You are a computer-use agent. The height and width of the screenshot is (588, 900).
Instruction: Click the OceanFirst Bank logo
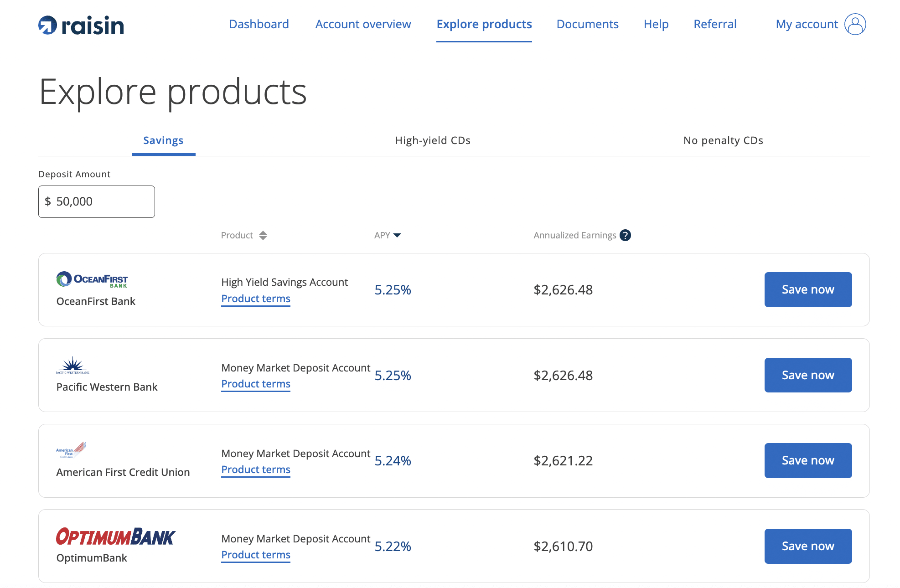coord(92,279)
